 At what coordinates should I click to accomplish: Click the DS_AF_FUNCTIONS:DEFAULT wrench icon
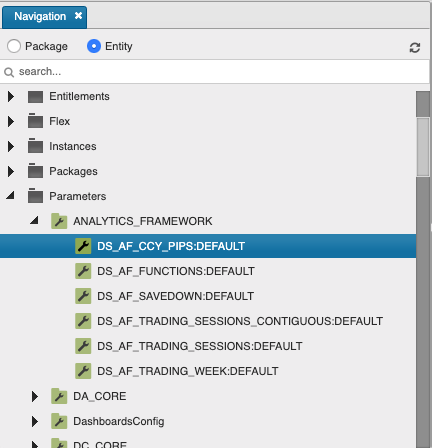coord(83,271)
